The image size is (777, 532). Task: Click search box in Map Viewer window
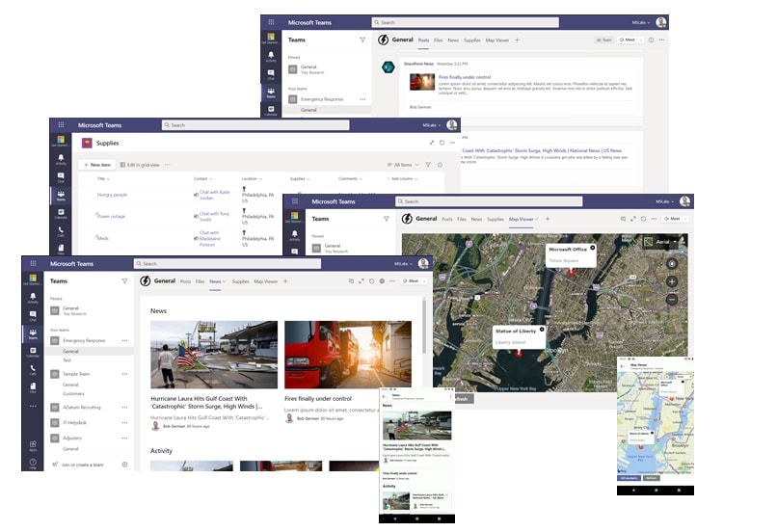[489, 201]
